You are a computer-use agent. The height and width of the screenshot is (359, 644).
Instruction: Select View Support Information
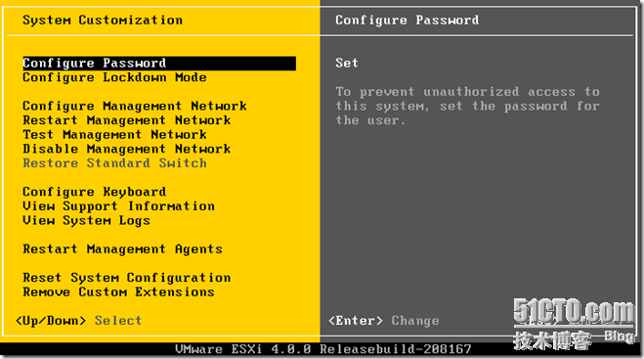pos(118,206)
